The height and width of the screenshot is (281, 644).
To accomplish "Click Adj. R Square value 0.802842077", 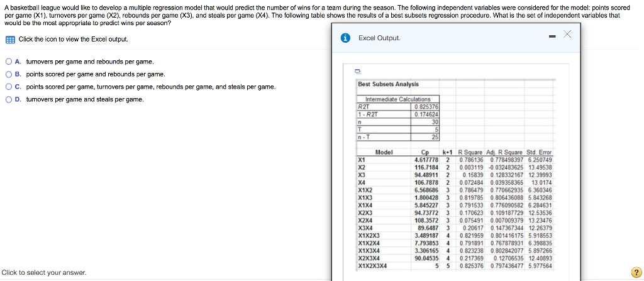I will coord(507,251).
